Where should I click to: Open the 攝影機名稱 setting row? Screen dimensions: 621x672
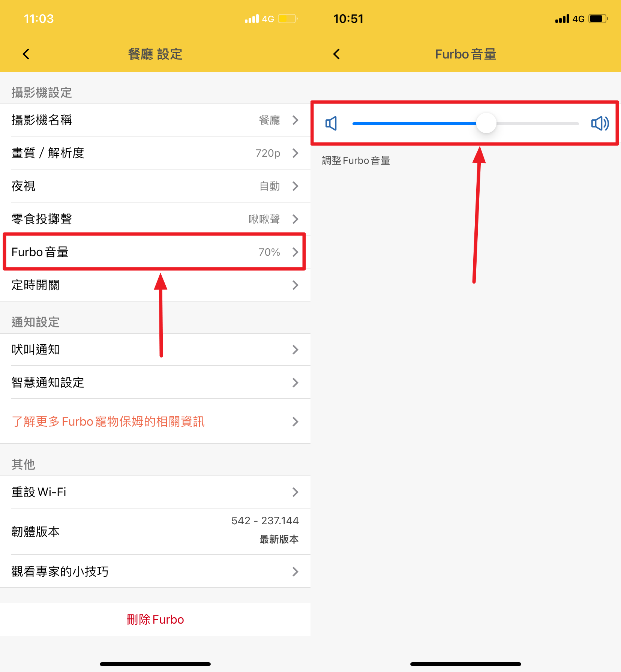click(x=155, y=120)
